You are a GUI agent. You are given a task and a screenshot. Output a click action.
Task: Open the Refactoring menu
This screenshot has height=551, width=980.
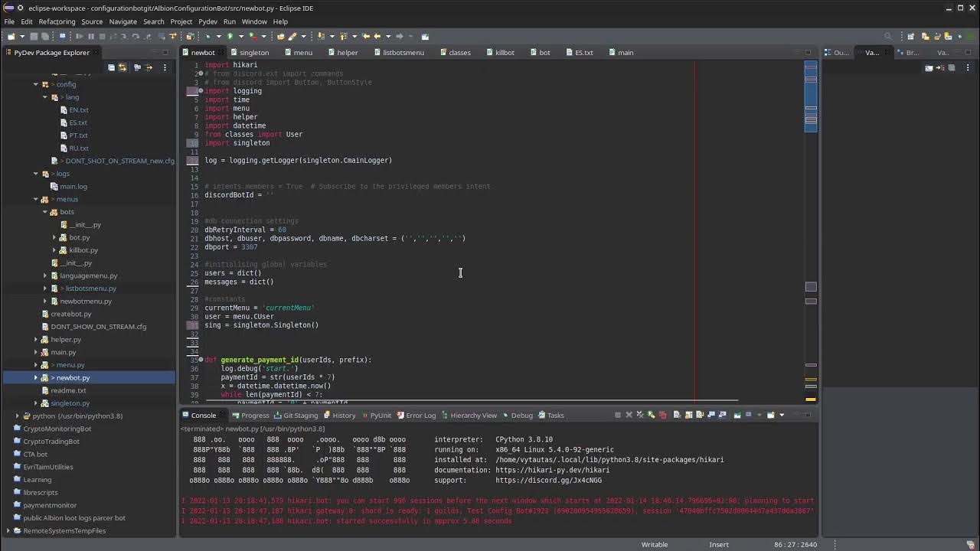pos(57,21)
